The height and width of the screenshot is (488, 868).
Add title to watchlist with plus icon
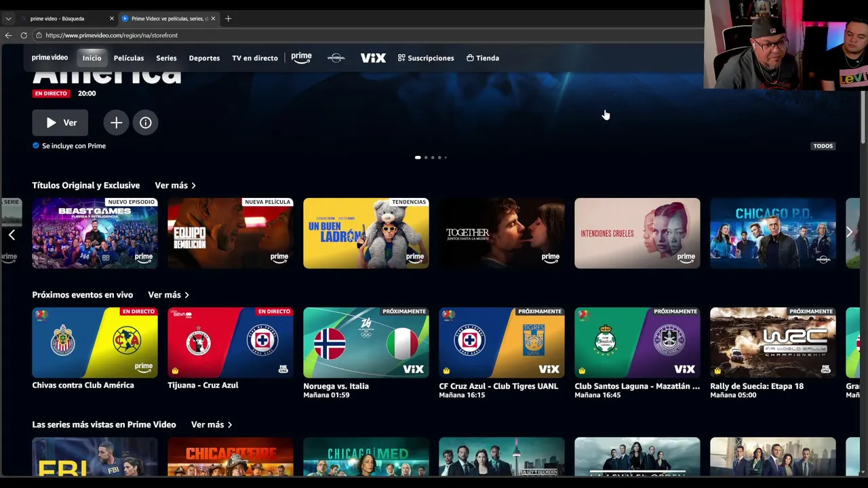click(x=116, y=123)
